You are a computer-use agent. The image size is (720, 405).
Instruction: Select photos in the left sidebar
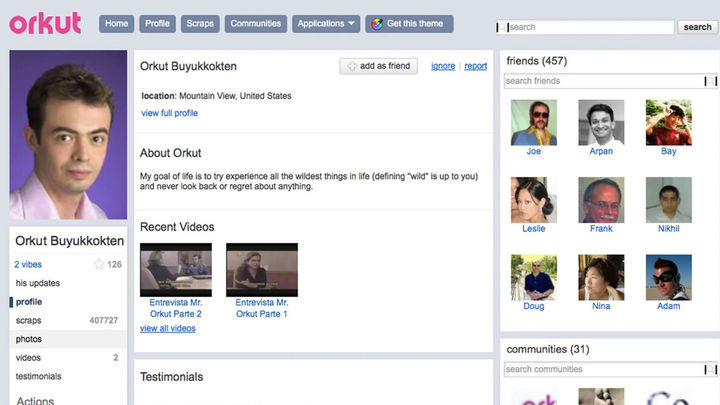28,339
